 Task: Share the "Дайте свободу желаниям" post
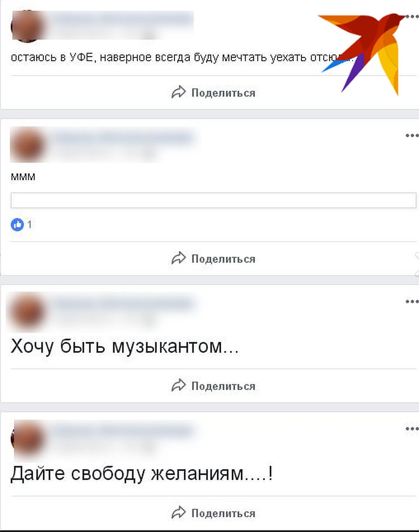coord(213,513)
